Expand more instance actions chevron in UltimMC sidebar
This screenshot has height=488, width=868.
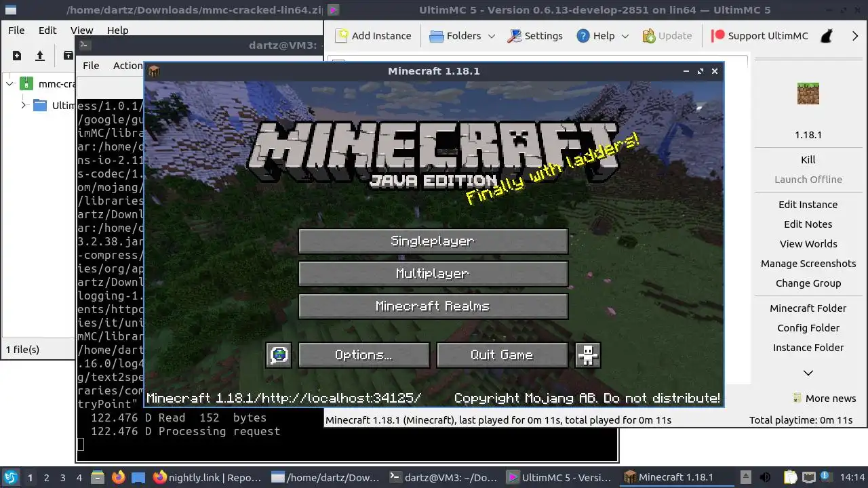pos(808,373)
